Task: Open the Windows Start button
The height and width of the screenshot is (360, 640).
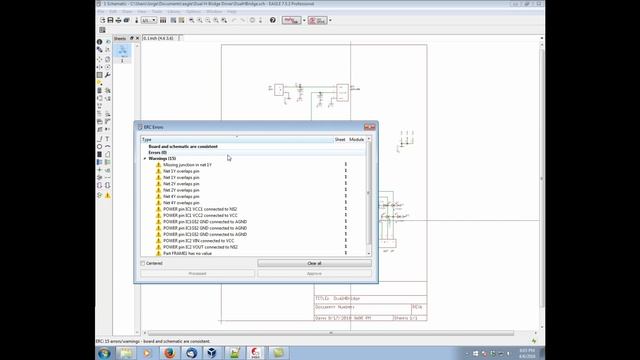Action: pyautogui.click(x=104, y=353)
